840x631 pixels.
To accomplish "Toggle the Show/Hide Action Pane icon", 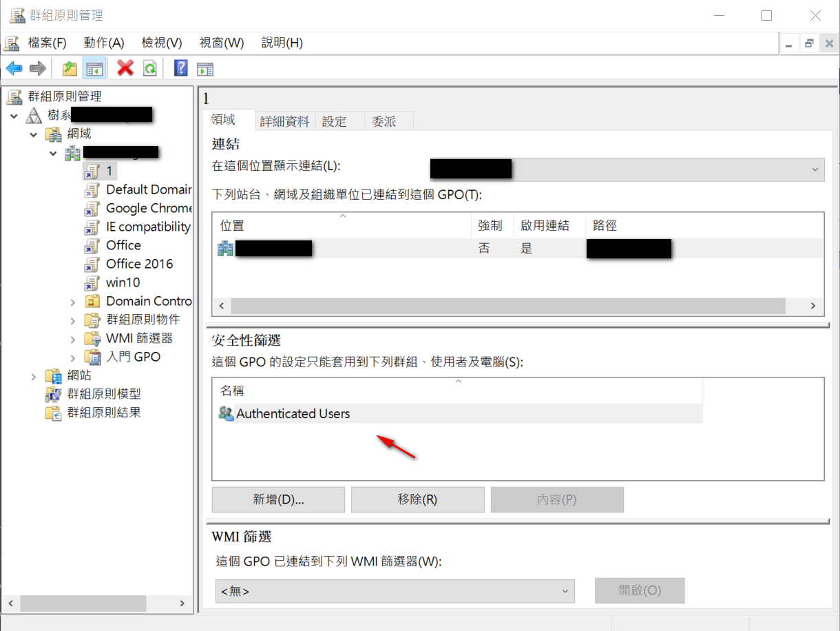I will pyautogui.click(x=205, y=68).
